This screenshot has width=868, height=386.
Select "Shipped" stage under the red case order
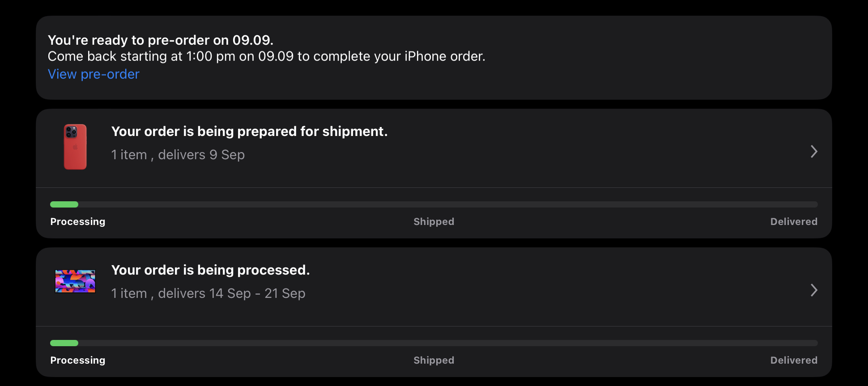tap(434, 222)
